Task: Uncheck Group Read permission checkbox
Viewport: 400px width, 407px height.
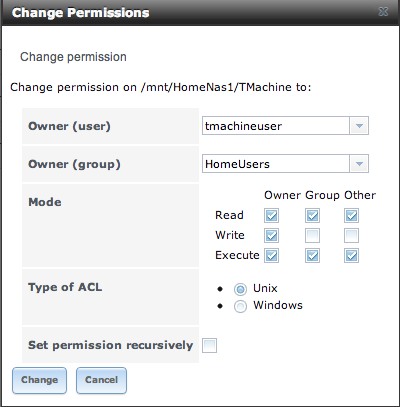Action: click(x=312, y=215)
